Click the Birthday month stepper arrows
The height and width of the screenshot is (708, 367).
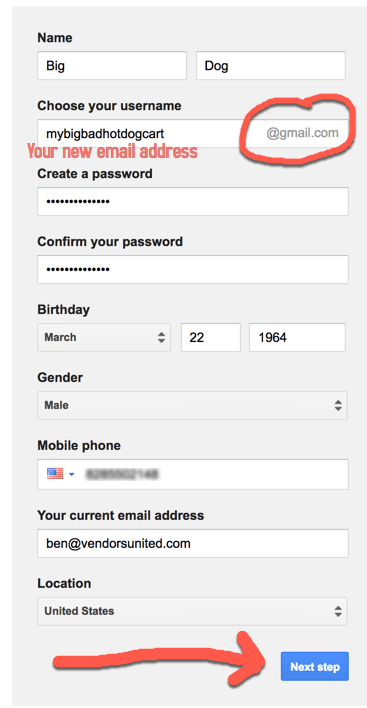coord(161,337)
